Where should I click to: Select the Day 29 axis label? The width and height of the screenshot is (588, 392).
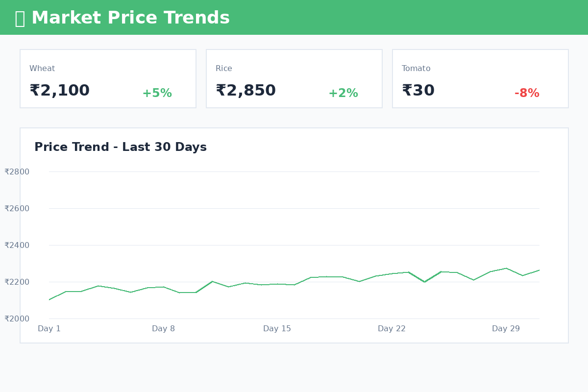coord(506,329)
